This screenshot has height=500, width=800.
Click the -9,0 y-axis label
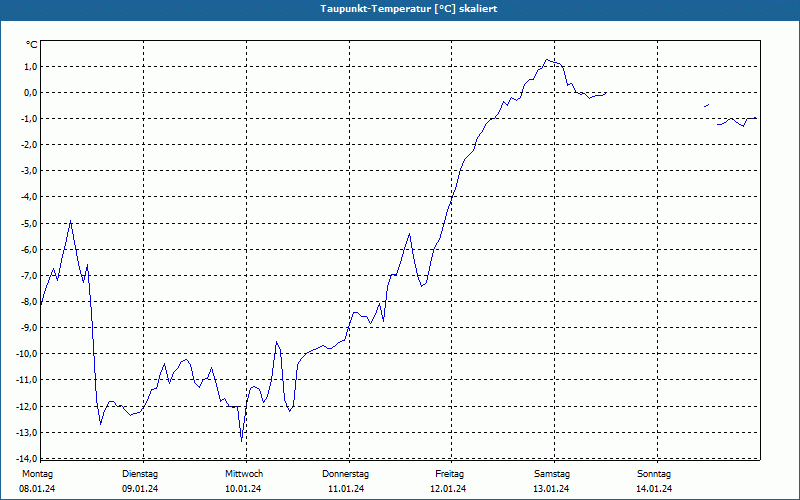(28, 327)
